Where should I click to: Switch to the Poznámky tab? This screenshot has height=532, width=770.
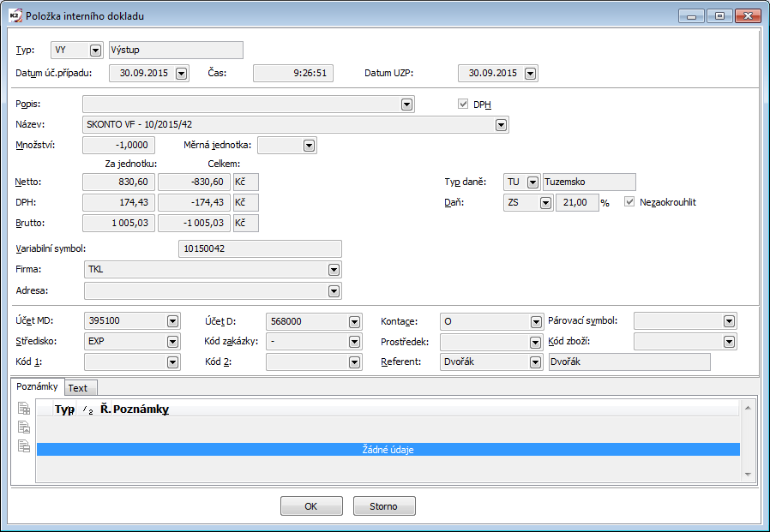tap(38, 386)
